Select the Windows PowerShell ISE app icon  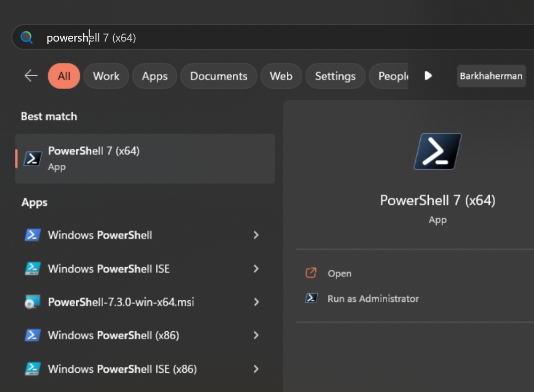(33, 269)
